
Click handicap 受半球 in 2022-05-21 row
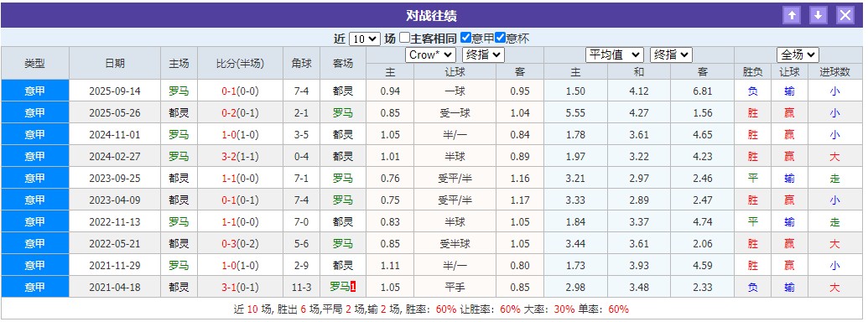coord(455,244)
